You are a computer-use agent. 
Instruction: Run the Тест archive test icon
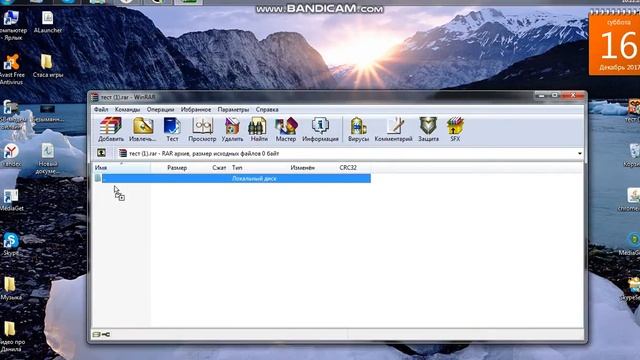click(172, 129)
